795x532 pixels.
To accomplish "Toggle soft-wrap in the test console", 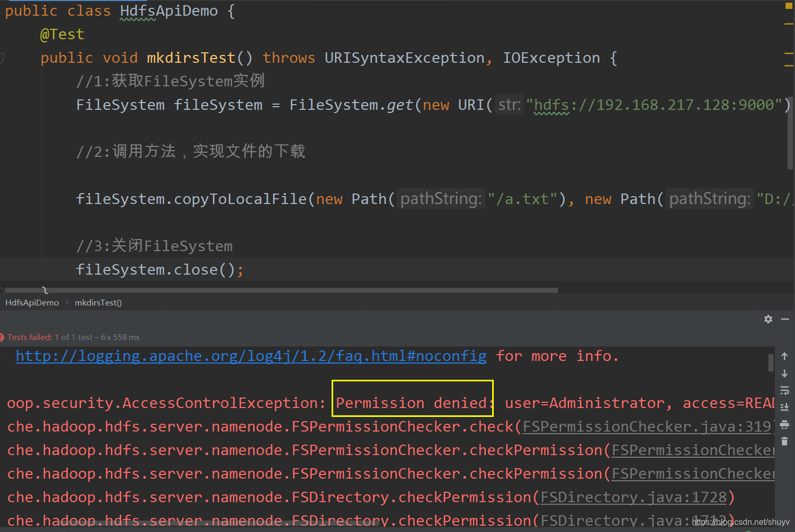I will 785,390.
